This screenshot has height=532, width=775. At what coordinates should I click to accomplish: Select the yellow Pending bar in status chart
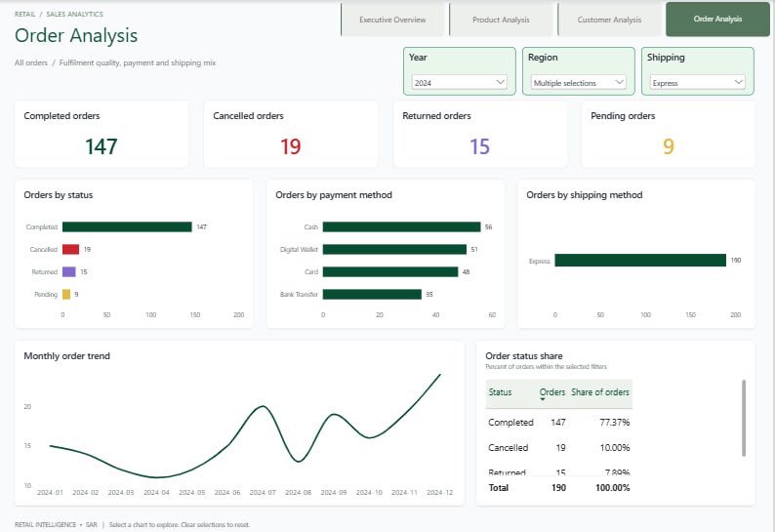(x=66, y=294)
